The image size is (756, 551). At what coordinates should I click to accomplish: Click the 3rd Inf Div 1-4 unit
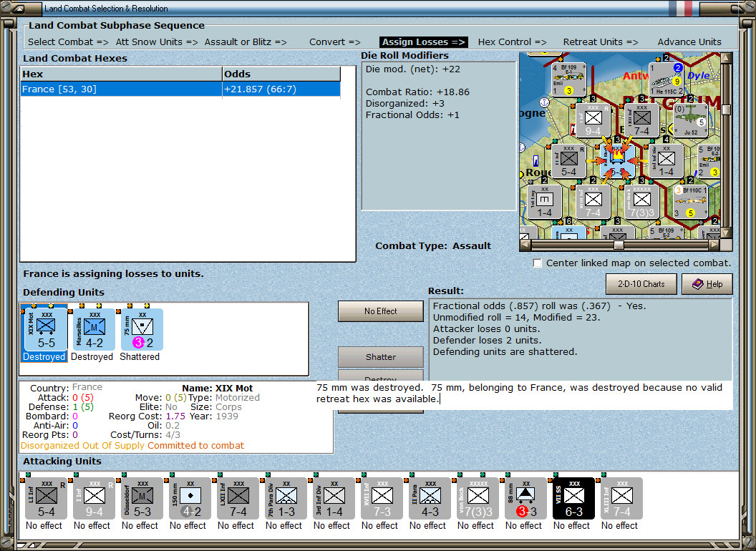coord(334,499)
